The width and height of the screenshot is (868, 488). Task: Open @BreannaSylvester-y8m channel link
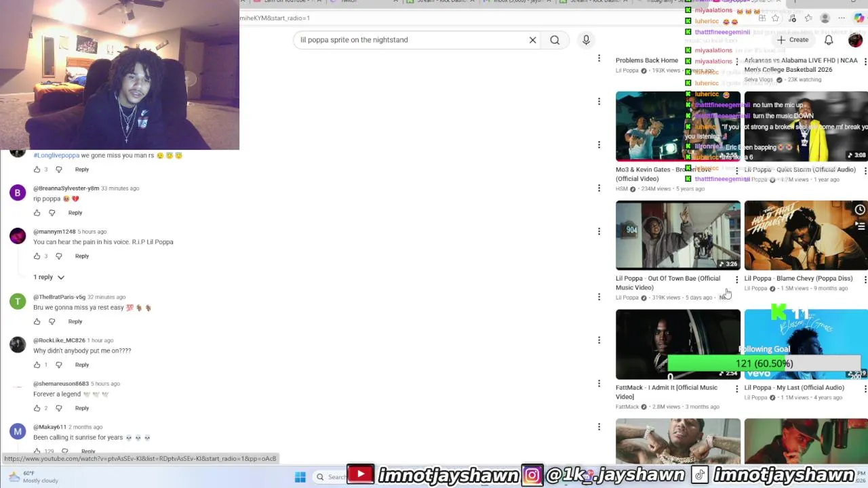click(x=66, y=188)
